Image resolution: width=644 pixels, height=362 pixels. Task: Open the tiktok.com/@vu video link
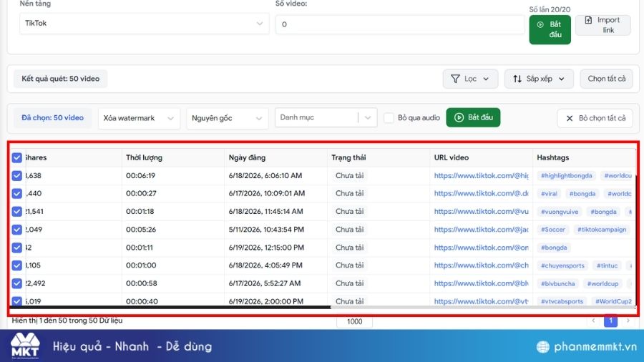pyautogui.click(x=482, y=211)
